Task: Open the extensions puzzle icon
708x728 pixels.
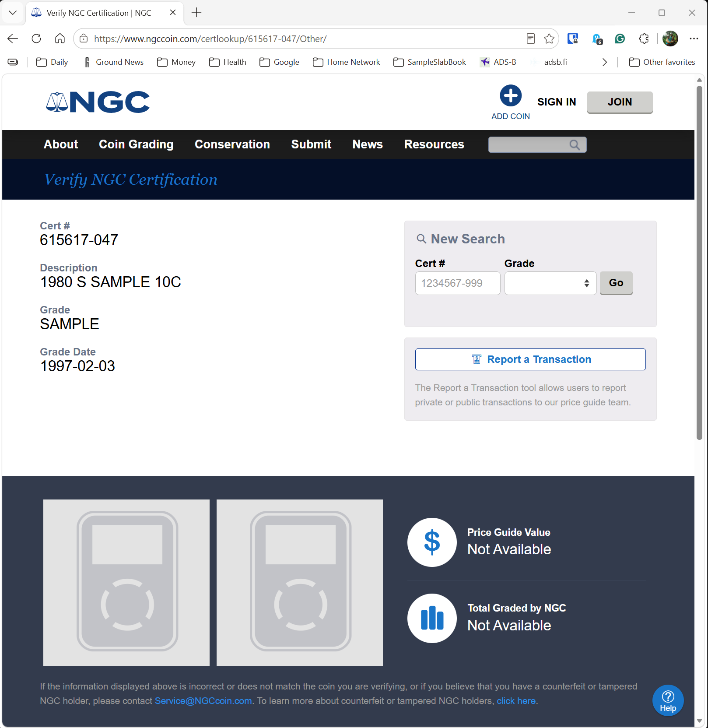Action: (644, 39)
